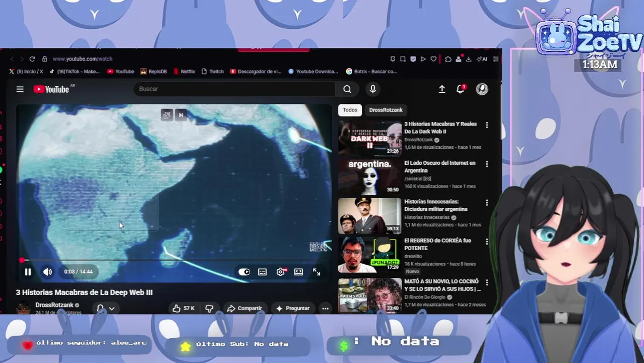The width and height of the screenshot is (644, 363).
Task: Open the browser extensions puzzle icon
Action: click(x=448, y=59)
